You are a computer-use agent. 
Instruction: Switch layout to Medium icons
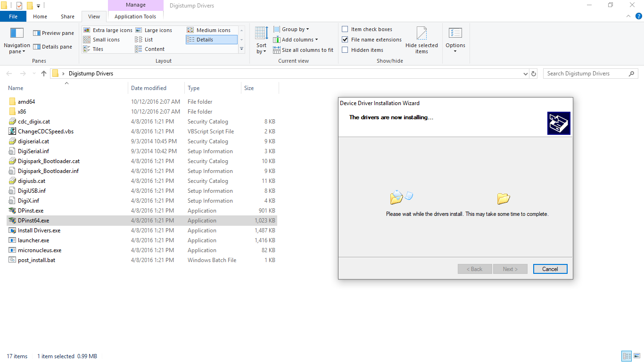click(209, 30)
